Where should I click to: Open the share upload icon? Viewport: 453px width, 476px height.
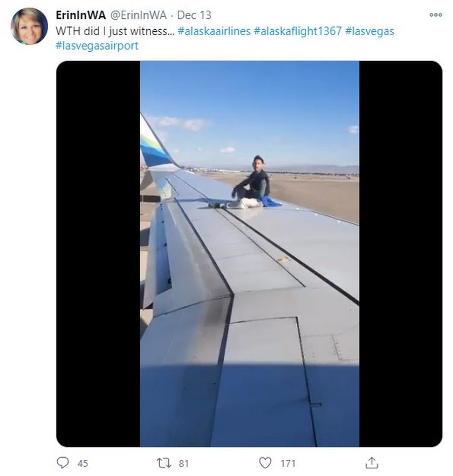[x=372, y=463]
